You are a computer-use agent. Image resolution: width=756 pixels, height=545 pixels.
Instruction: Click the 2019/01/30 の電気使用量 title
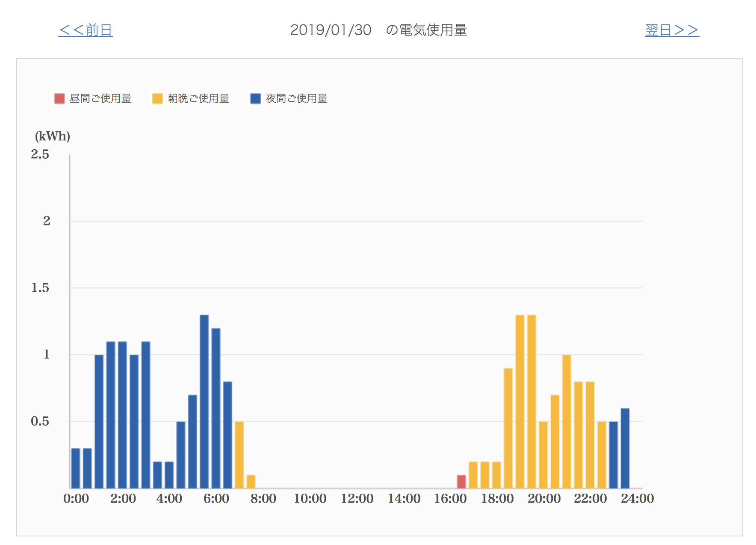[378, 30]
